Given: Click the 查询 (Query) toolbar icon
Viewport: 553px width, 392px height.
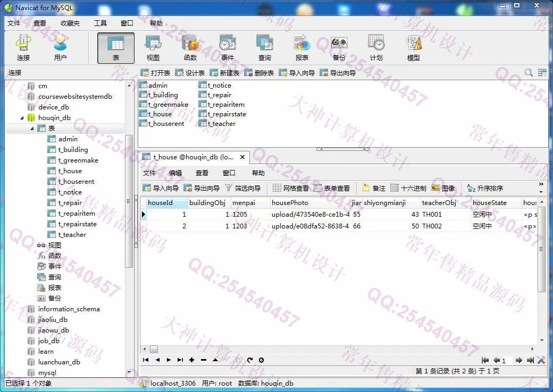Looking at the screenshot, I should 264,48.
